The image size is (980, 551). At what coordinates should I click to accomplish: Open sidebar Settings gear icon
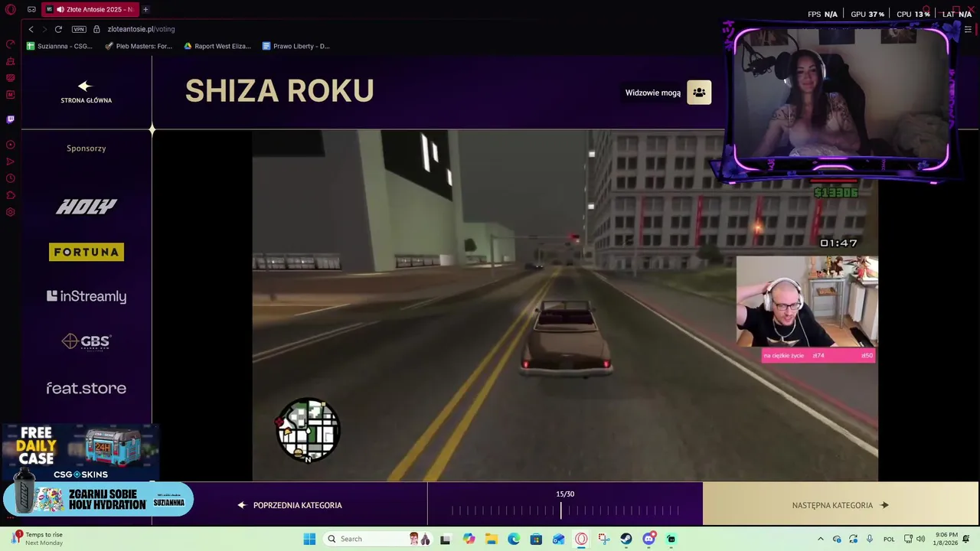[x=11, y=212]
